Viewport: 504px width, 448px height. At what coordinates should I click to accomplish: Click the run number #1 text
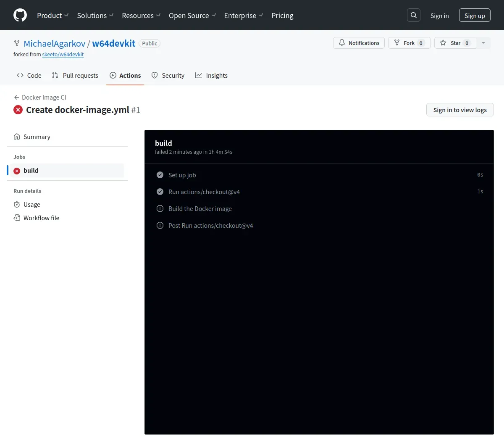136,110
